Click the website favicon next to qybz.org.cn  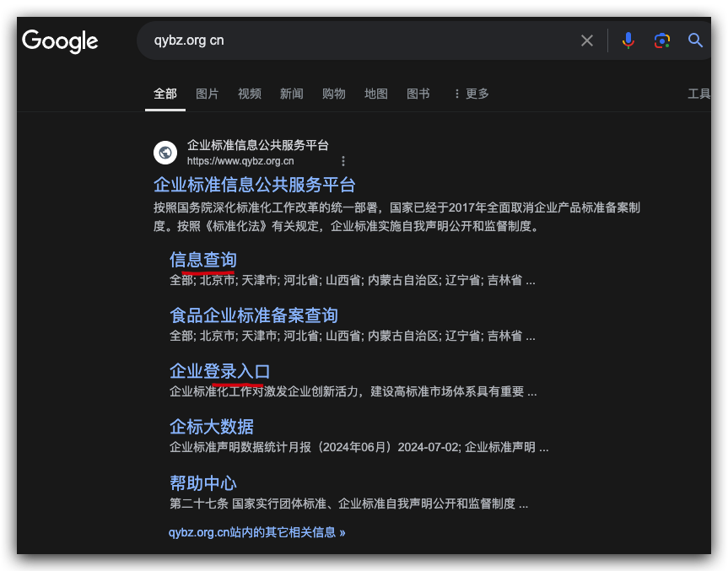pyautogui.click(x=164, y=152)
